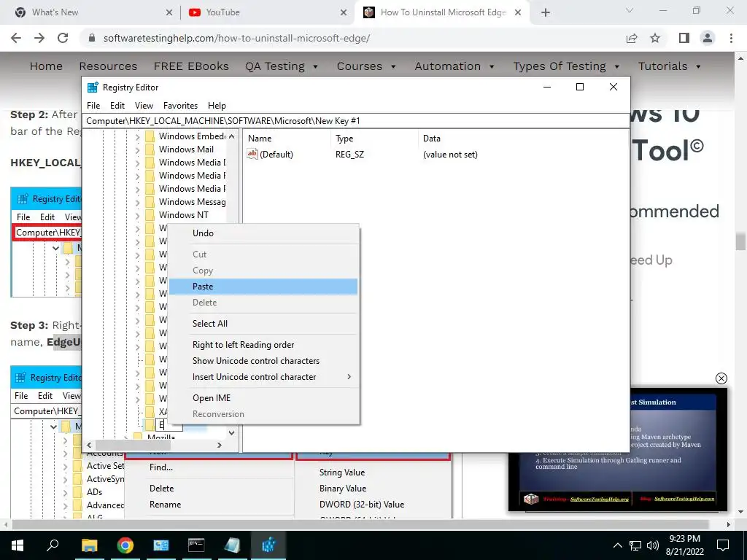Viewport: 747px width, 560px height.
Task: Open the Types Of Testing dropdown
Action: (566, 66)
